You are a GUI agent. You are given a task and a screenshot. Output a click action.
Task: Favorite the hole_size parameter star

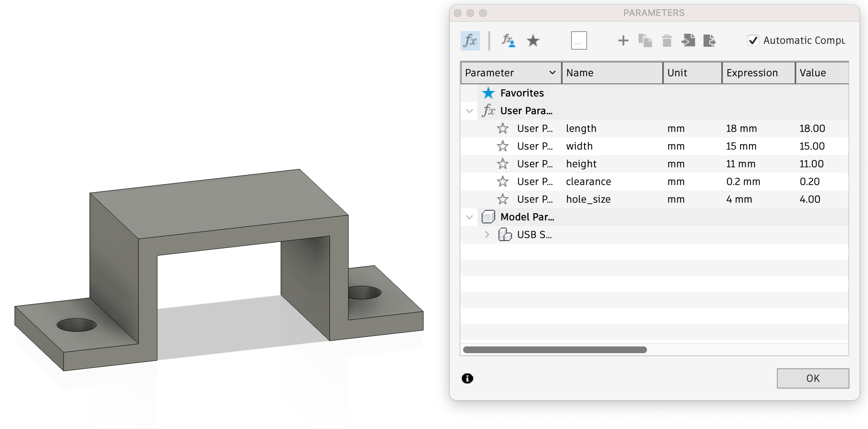pos(502,199)
